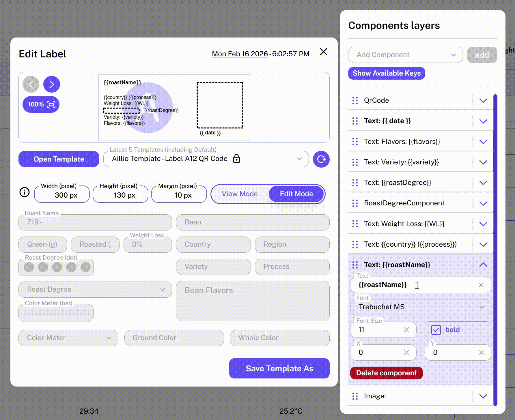The width and height of the screenshot is (515, 420).
Task: Click drag handle icon of QrCode layer
Action: pos(355,100)
